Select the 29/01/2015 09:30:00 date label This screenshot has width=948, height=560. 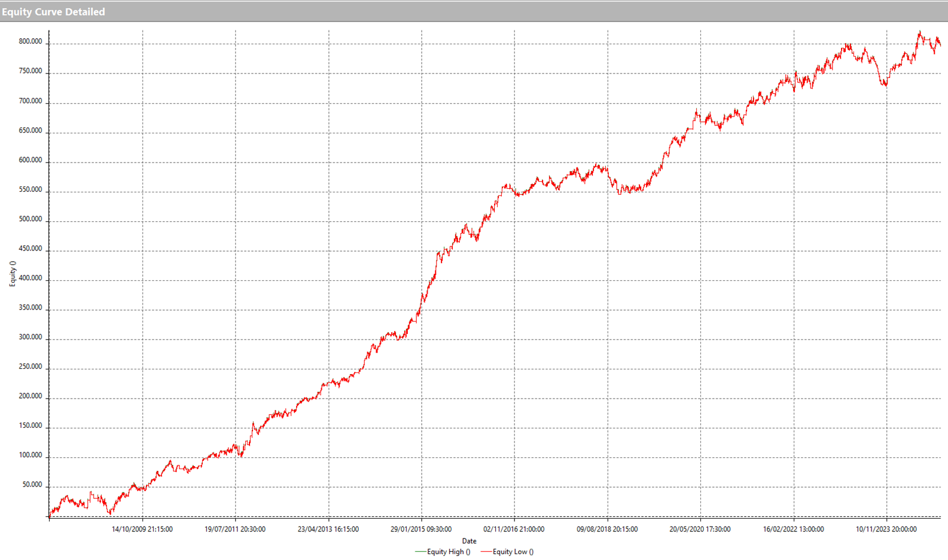(x=421, y=529)
